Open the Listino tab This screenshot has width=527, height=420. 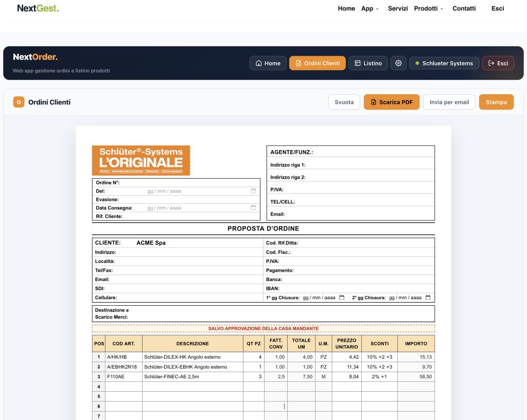coord(368,63)
